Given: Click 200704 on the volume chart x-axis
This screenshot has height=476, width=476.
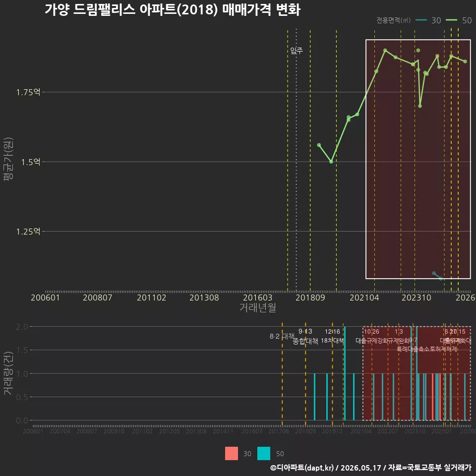Looking at the screenshot, I should 60,431.
